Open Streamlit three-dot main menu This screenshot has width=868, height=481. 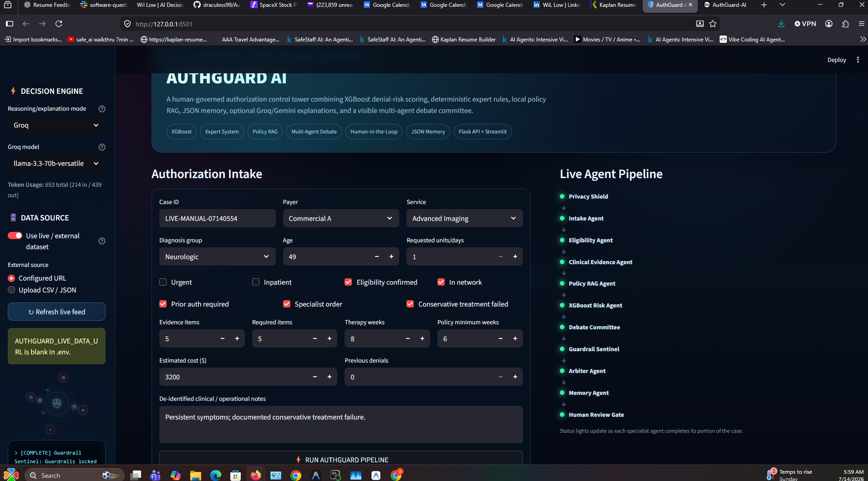tap(858, 60)
